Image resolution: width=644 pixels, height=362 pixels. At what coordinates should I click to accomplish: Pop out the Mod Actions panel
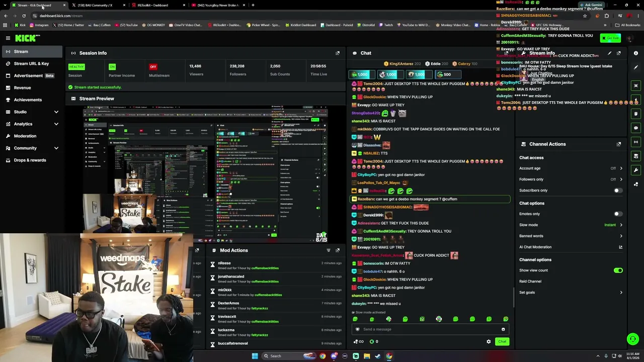(x=338, y=250)
